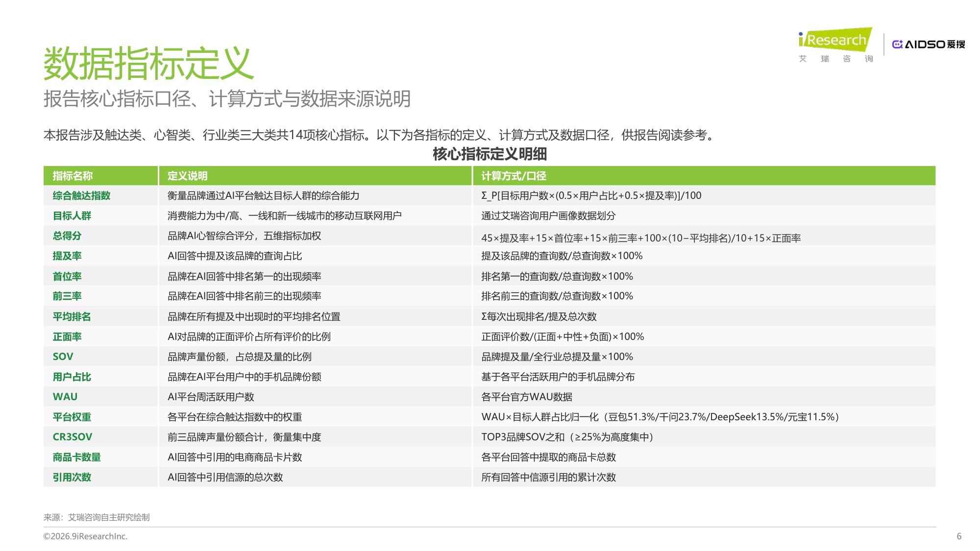Select the 平均排名 row label
The height and width of the screenshot is (551, 980).
tap(72, 316)
